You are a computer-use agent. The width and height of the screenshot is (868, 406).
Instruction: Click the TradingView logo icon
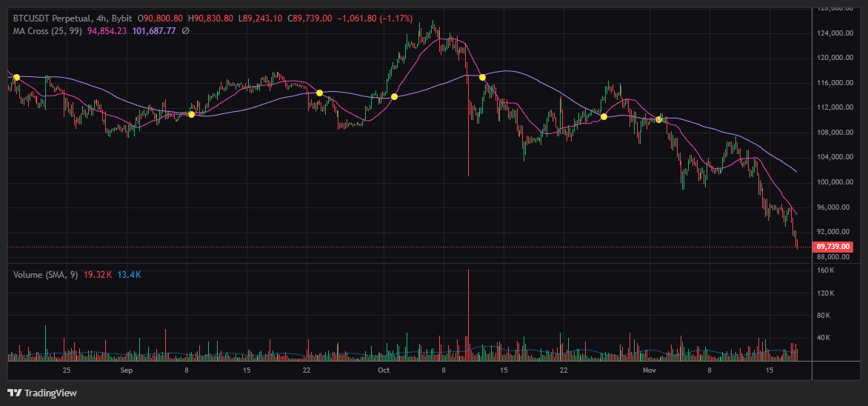point(14,393)
